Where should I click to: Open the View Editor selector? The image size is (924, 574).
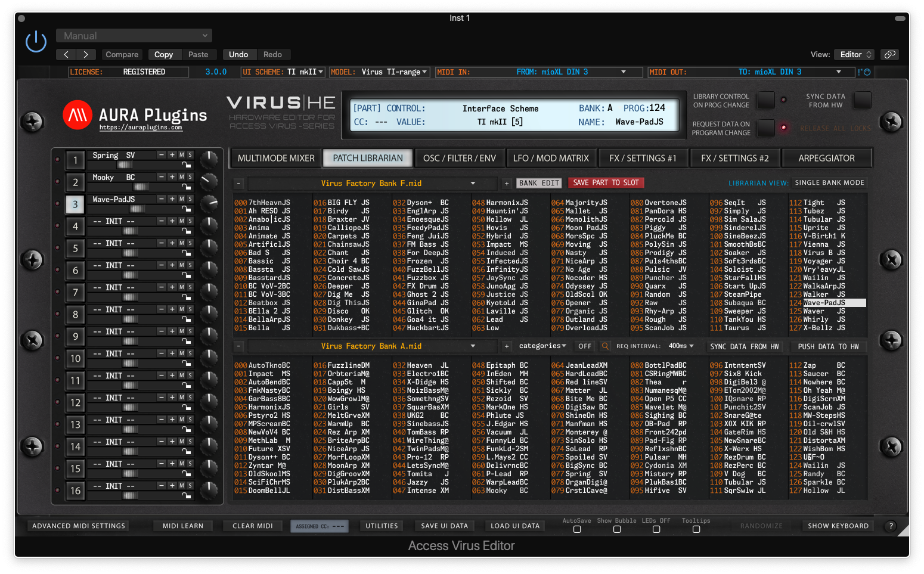point(854,54)
